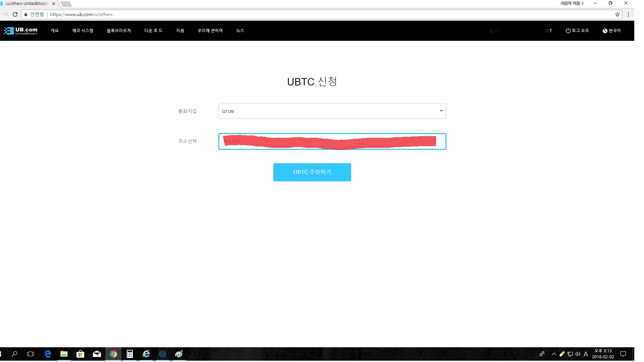Screen dimensions: 644x362
Task: Open a new browser tab
Action: pyautogui.click(x=66, y=4)
